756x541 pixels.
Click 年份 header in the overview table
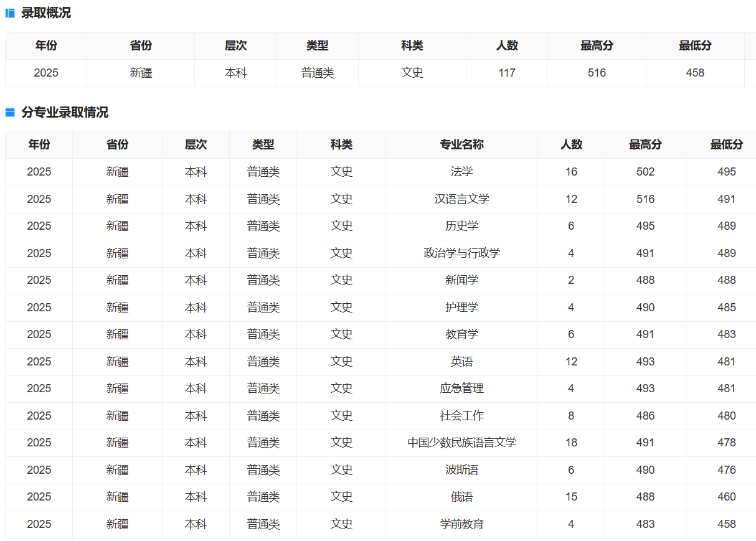click(46, 46)
